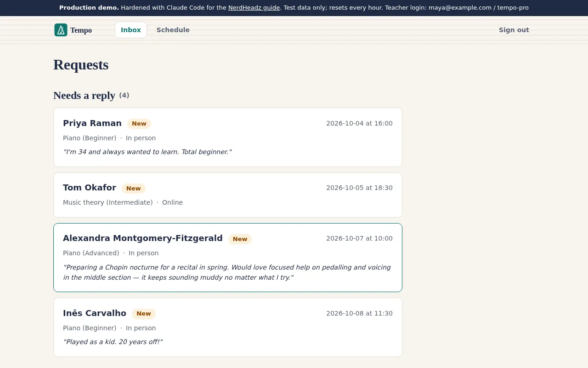Open the Inbox tab
Screen dimensions: 588x368
tap(131, 30)
